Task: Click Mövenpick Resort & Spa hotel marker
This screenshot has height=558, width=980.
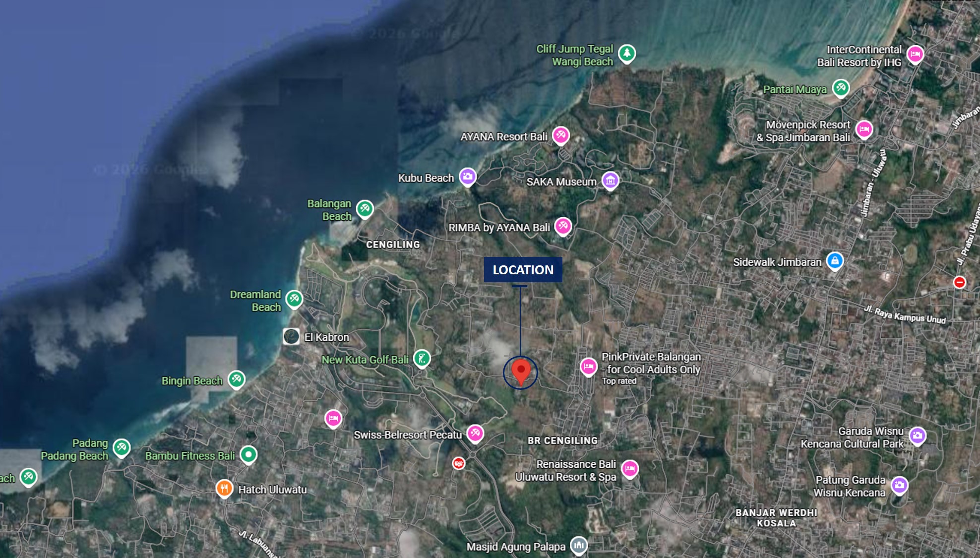Action: click(x=864, y=129)
